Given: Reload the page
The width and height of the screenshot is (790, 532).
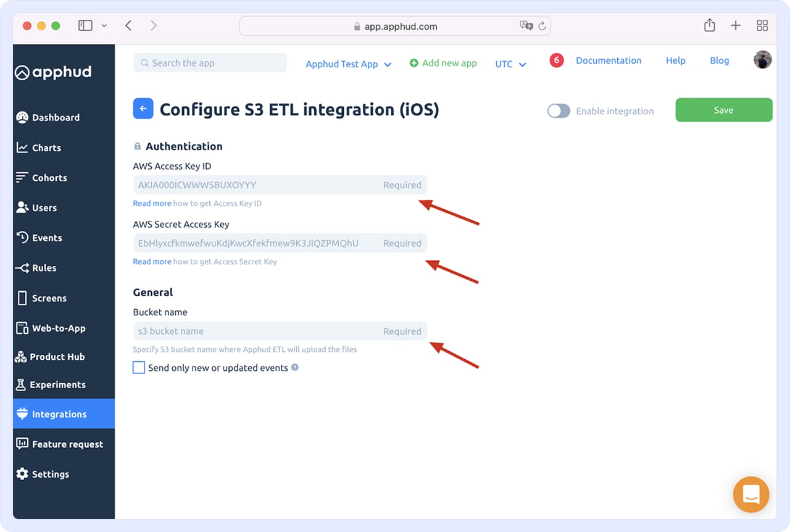Looking at the screenshot, I should [542, 26].
